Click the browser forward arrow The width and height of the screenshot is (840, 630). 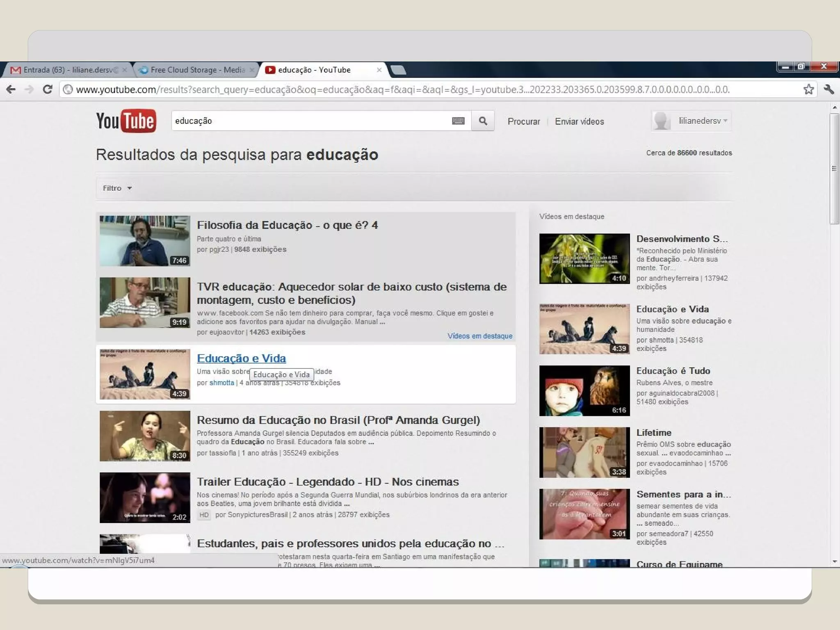tap(29, 89)
